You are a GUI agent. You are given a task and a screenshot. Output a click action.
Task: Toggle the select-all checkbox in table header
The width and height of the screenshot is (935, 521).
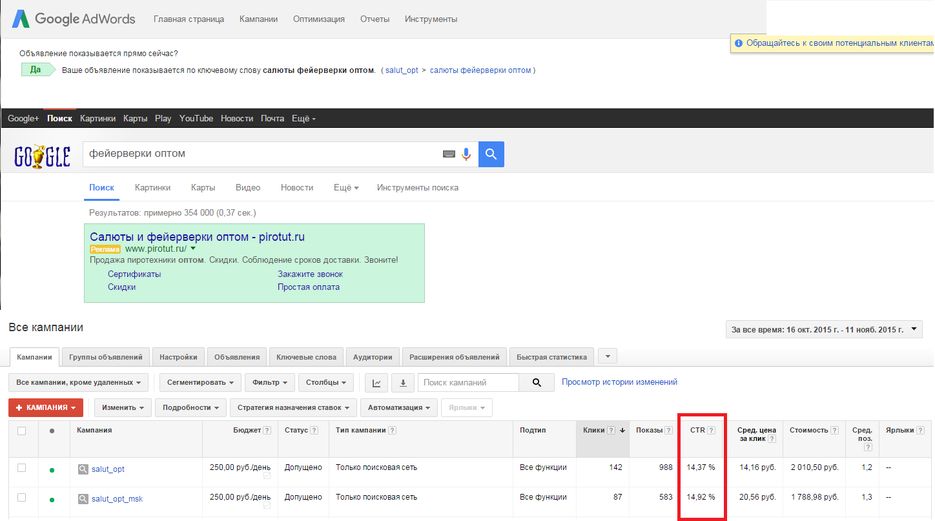22,430
